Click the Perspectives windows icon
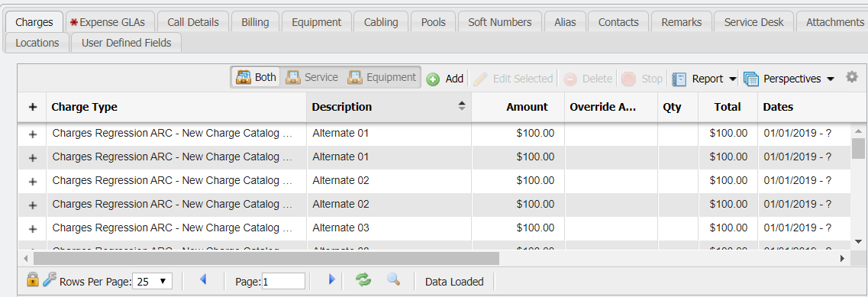The image size is (868, 297). (x=750, y=79)
